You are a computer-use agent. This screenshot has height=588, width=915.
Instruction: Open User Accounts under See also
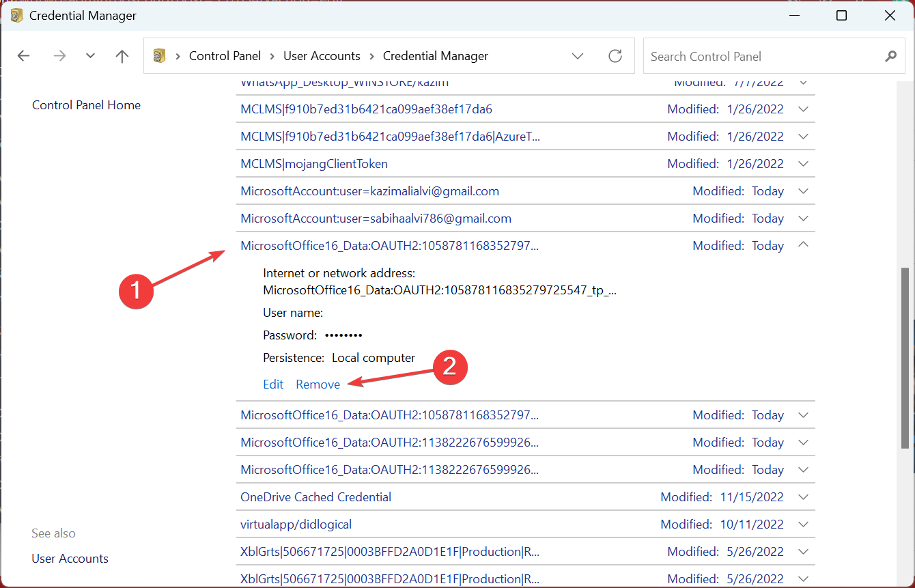(x=70, y=559)
